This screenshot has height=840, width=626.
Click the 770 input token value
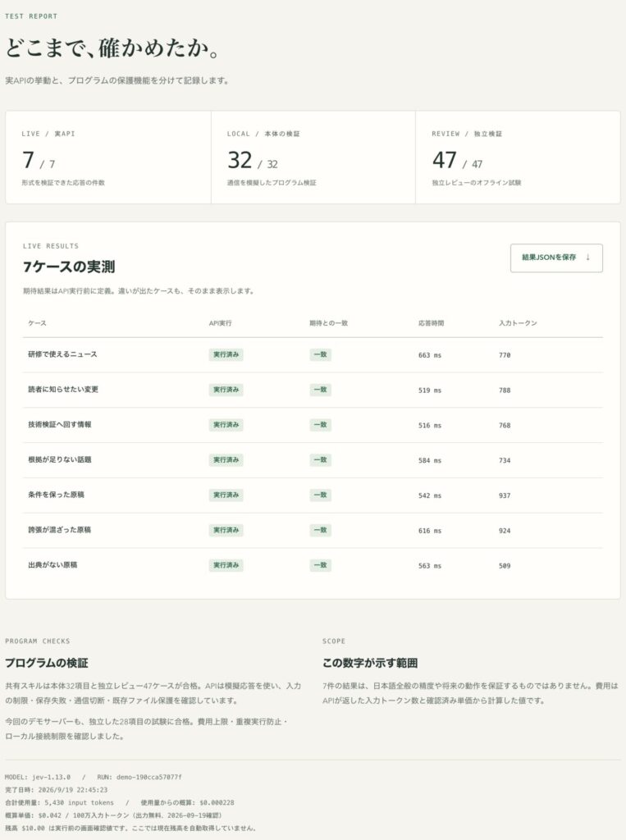tap(505, 355)
